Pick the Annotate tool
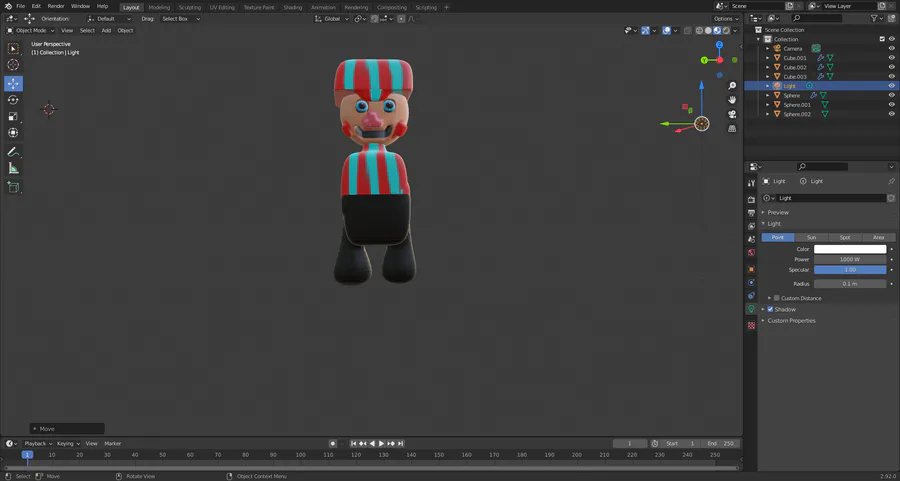This screenshot has width=900, height=481. (x=13, y=152)
